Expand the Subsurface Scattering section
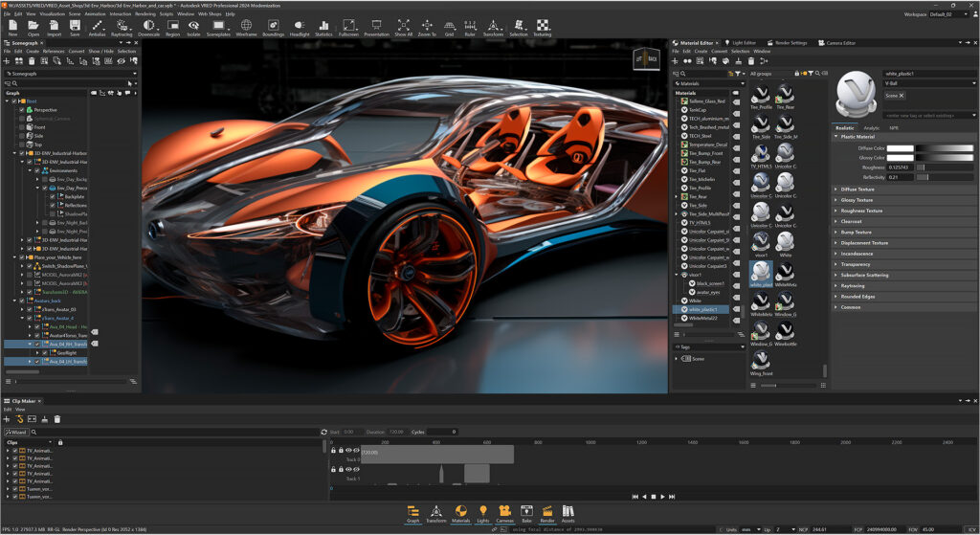The image size is (980, 535). [835, 275]
